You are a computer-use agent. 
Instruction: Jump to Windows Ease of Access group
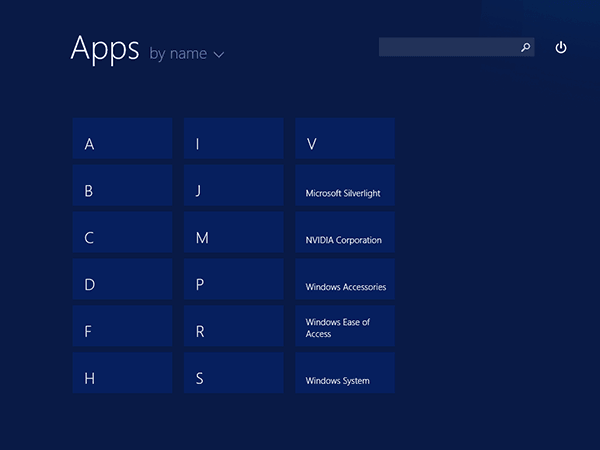click(345, 326)
